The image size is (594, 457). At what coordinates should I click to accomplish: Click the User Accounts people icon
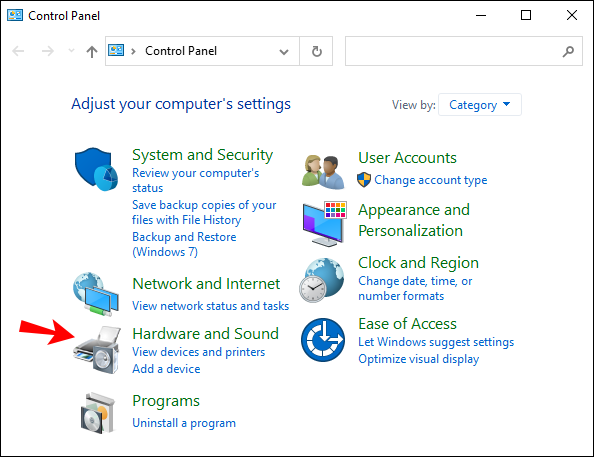pyautogui.click(x=323, y=172)
